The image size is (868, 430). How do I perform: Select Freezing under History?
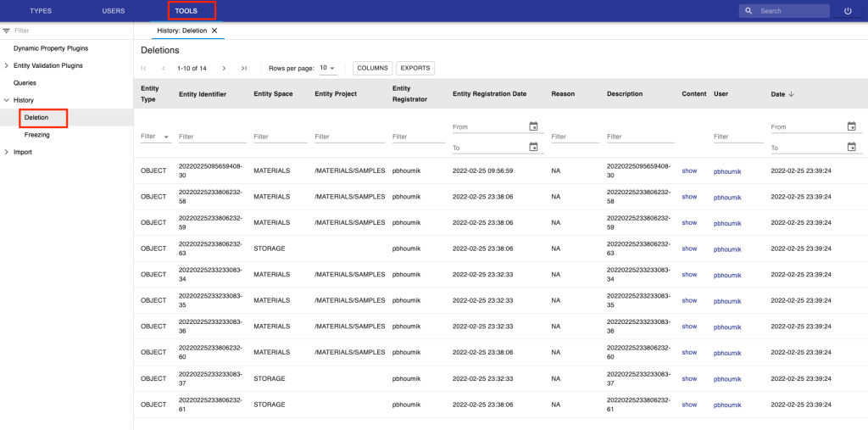pos(37,135)
